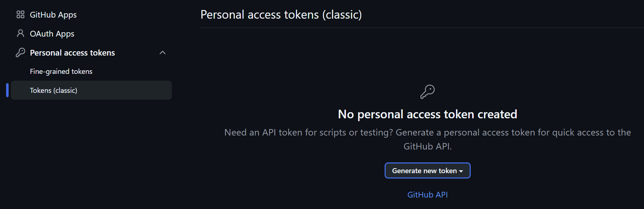Open OAuth Apps from the sidebar
Screen dimensions: 644x209
coord(52,33)
